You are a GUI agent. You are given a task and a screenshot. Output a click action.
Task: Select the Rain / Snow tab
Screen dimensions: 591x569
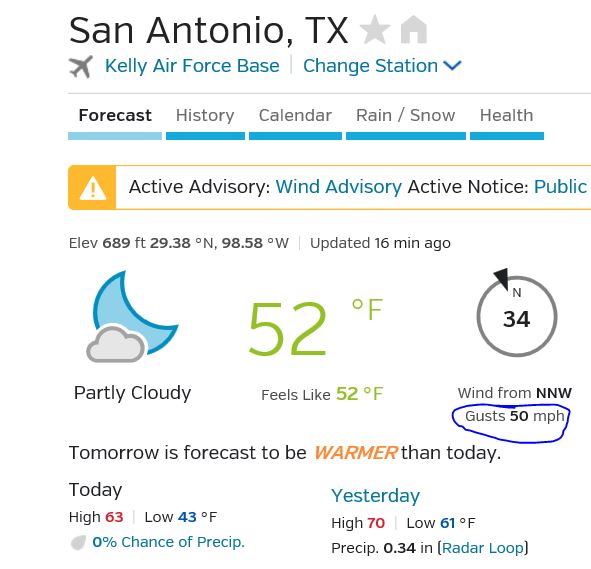(x=406, y=115)
